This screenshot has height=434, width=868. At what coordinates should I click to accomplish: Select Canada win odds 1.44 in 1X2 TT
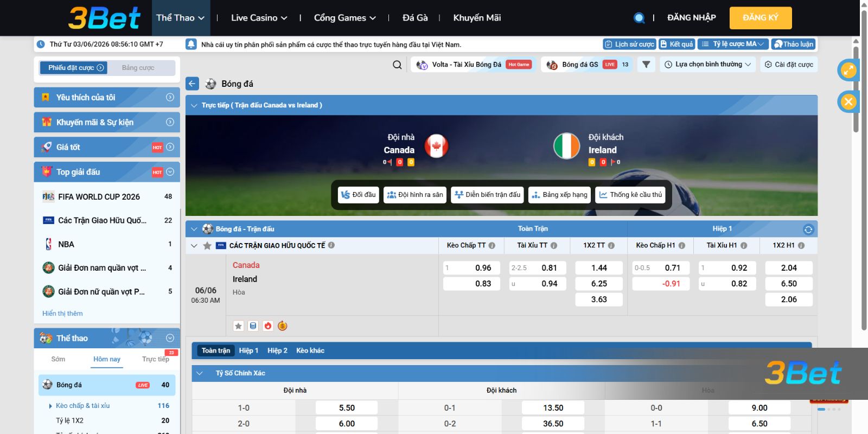click(x=599, y=268)
